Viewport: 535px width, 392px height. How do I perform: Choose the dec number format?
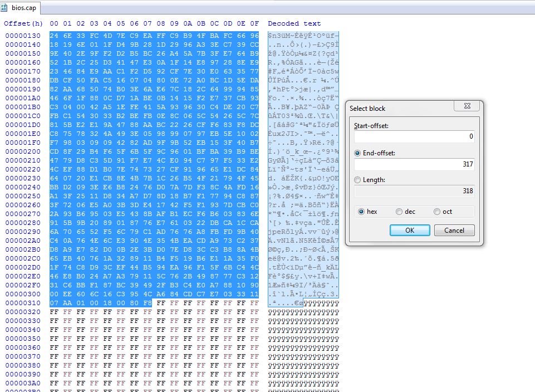399,212
